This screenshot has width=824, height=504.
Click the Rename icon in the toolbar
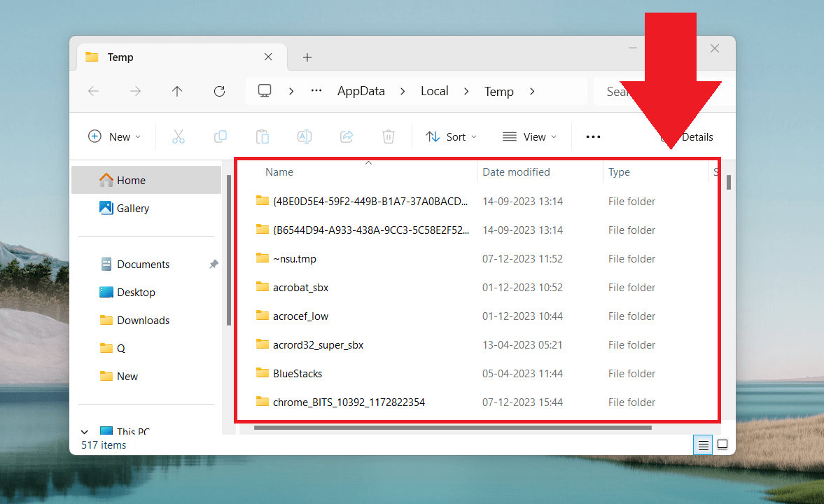(x=305, y=136)
